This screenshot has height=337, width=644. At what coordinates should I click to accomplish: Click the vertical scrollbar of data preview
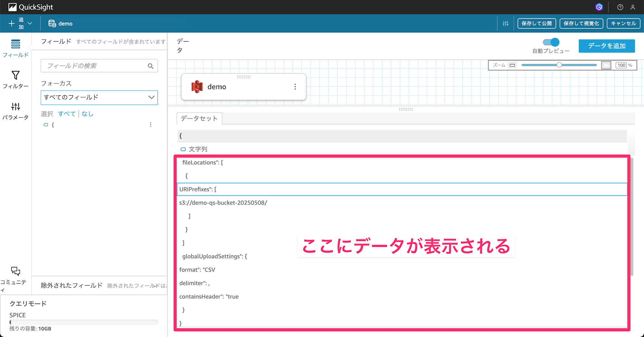[632, 217]
